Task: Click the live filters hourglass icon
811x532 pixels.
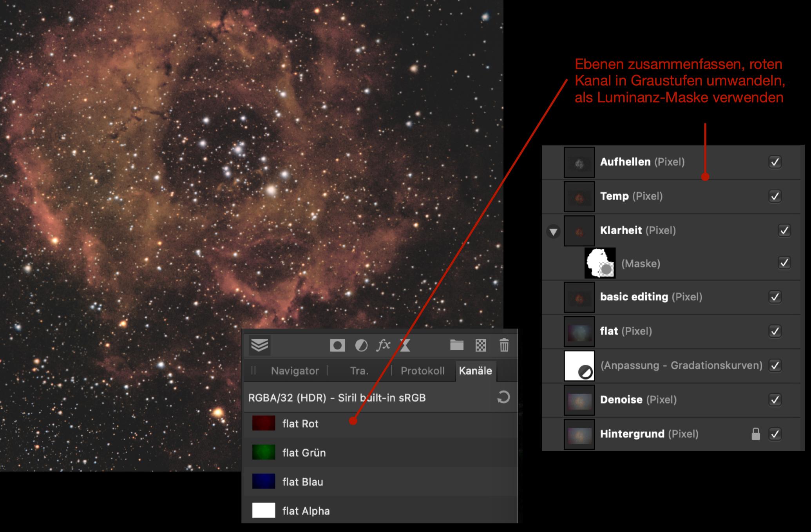Action: pyautogui.click(x=405, y=346)
